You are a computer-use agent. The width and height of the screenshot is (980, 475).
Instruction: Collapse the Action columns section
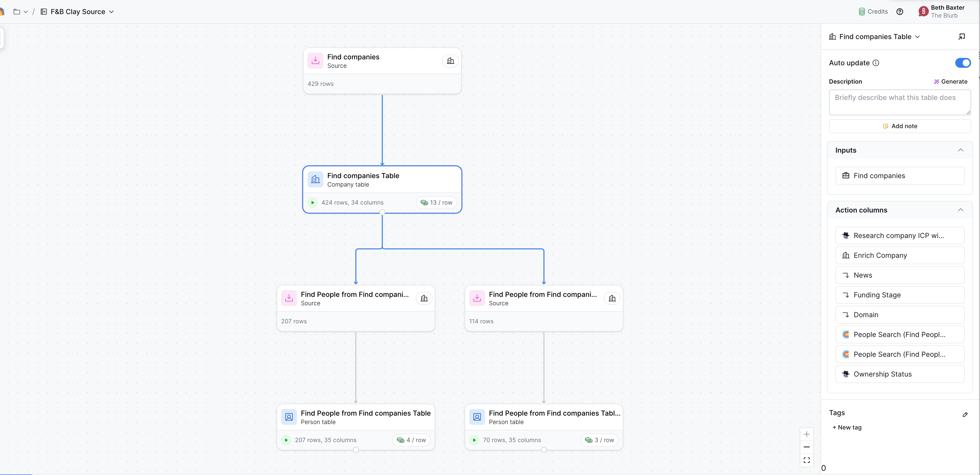point(960,210)
